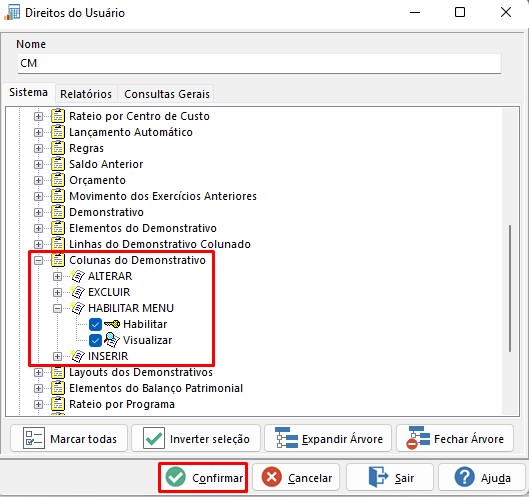Open the Relatórios tab
The width and height of the screenshot is (529, 497).
[86, 94]
